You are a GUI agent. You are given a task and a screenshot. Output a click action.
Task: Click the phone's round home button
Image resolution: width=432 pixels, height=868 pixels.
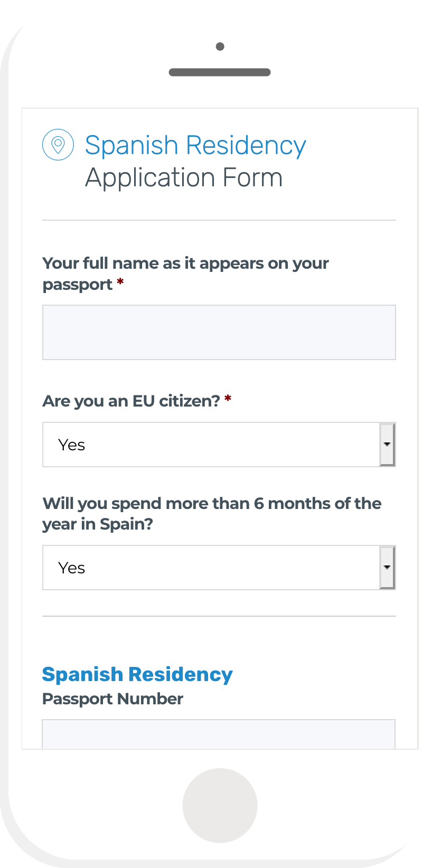pos(220,805)
